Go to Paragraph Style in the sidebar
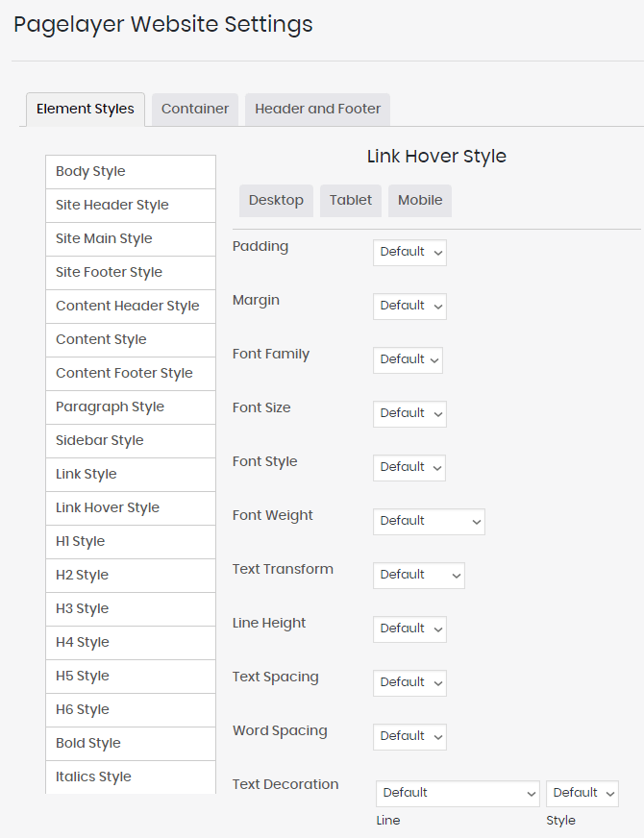 (131, 407)
